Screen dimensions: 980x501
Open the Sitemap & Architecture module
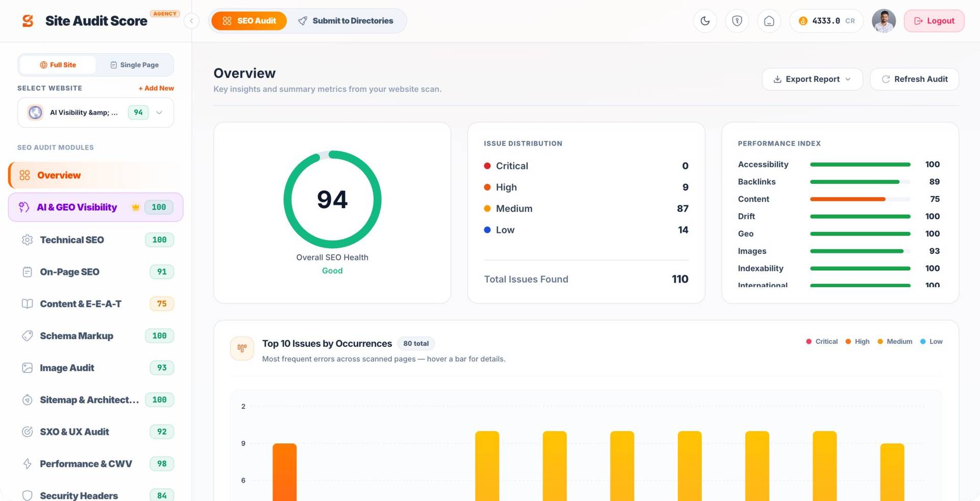pos(96,400)
